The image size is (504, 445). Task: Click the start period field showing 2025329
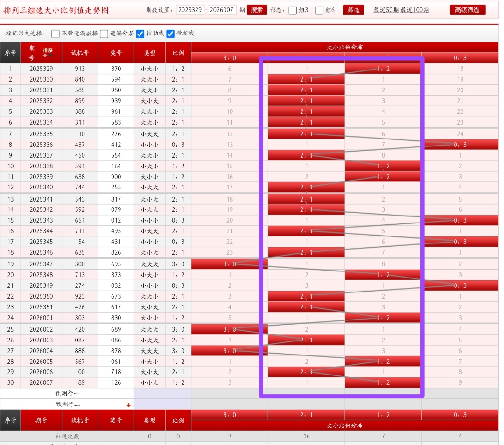click(190, 10)
